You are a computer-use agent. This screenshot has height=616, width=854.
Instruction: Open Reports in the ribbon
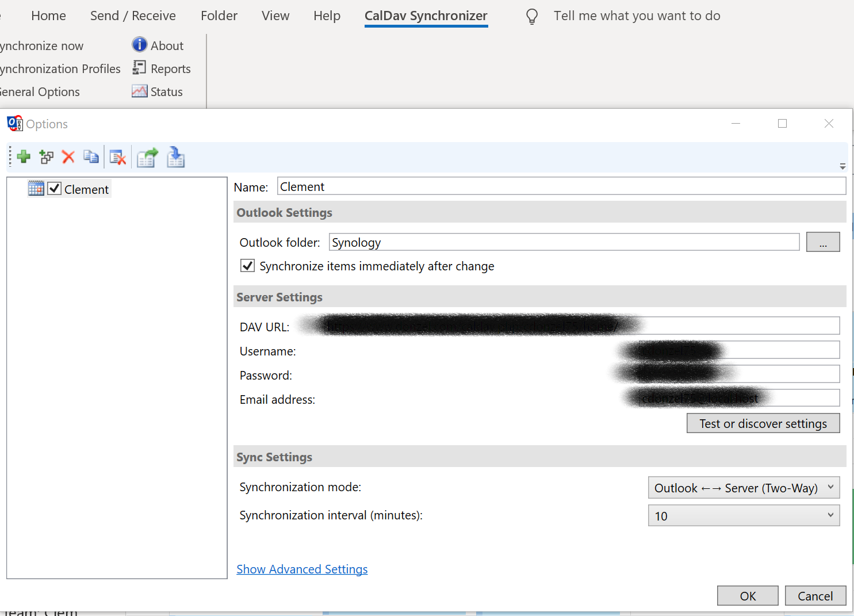click(x=162, y=68)
